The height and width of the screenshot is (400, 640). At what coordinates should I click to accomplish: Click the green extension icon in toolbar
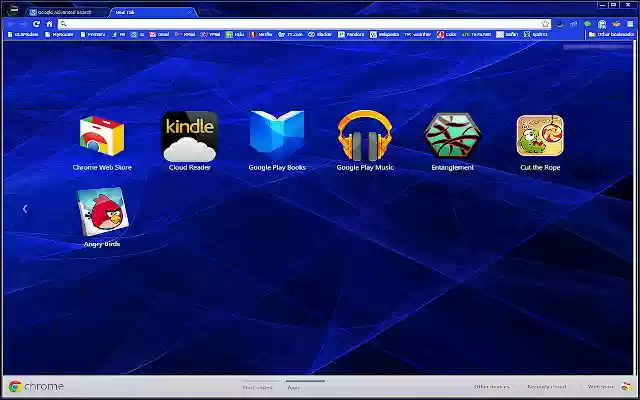click(x=587, y=24)
